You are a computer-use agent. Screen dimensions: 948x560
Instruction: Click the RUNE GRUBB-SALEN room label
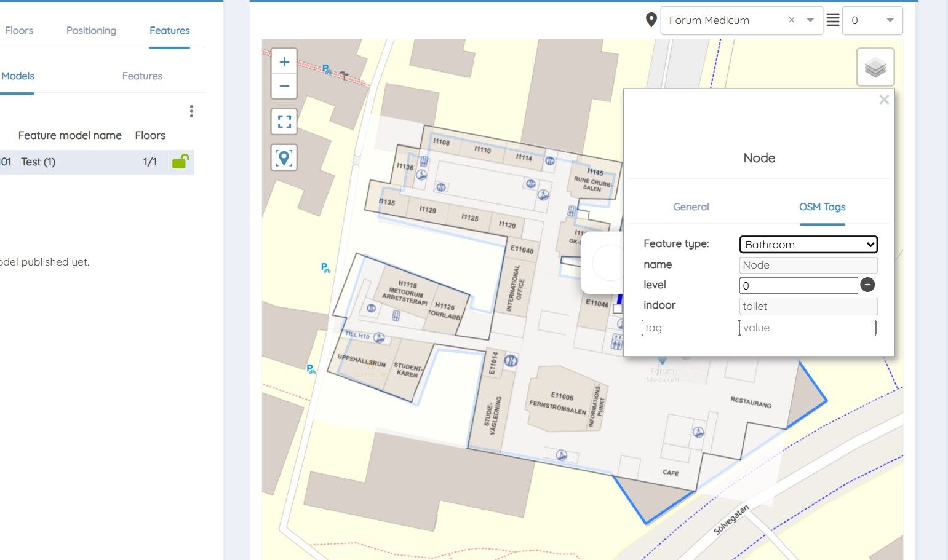pos(594,179)
